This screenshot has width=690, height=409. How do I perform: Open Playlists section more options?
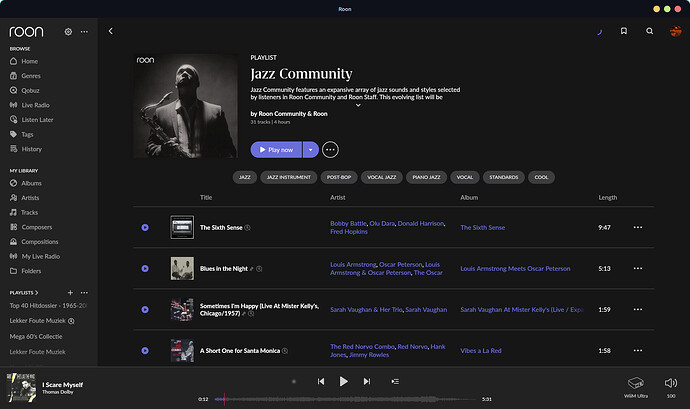point(84,293)
